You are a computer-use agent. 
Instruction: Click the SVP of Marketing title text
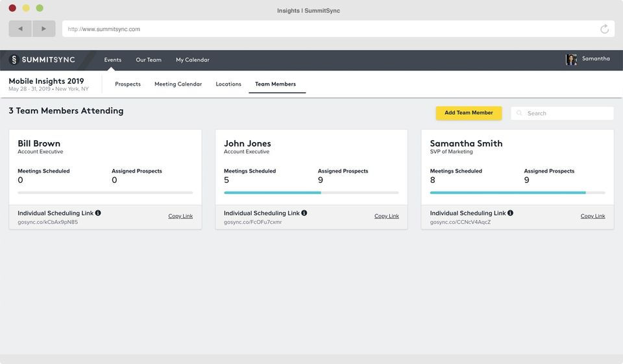(x=452, y=151)
